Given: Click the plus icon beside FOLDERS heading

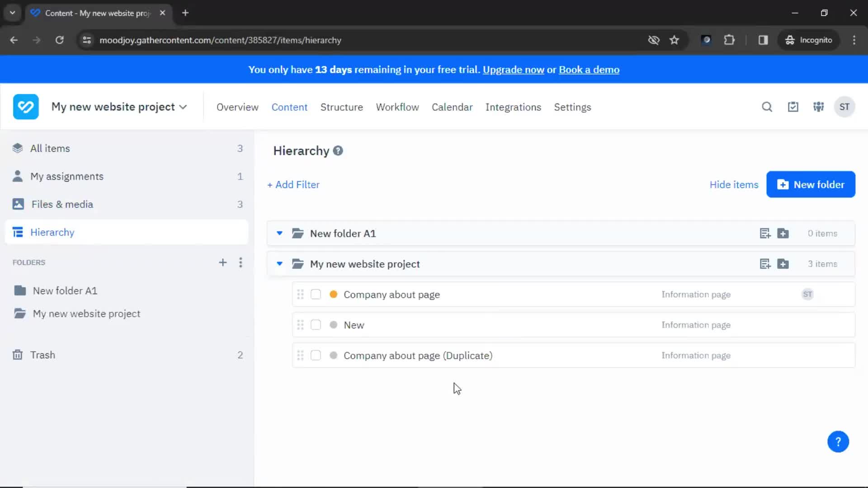Looking at the screenshot, I should 222,263.
